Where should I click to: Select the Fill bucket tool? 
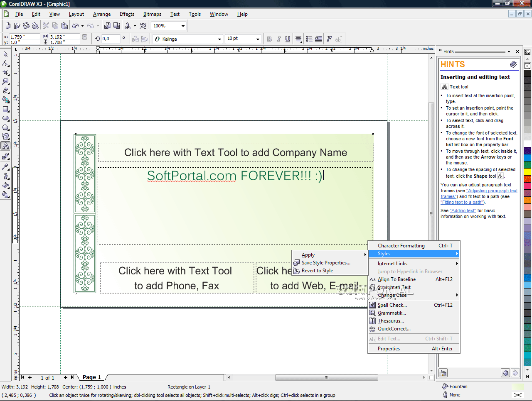point(5,185)
